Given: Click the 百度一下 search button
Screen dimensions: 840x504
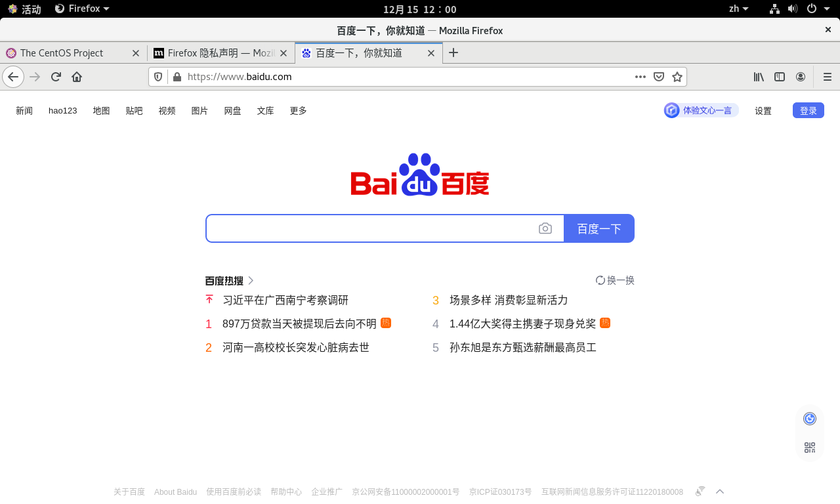Looking at the screenshot, I should pos(599,228).
